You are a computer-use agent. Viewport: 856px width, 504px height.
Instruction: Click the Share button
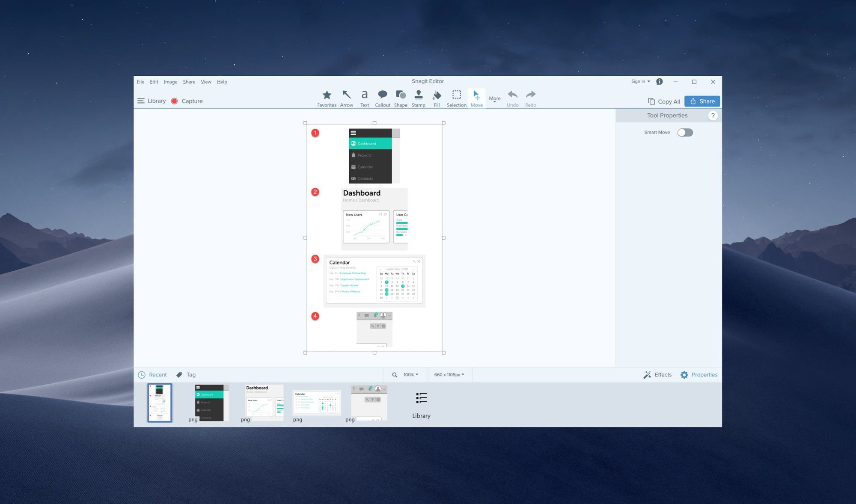click(702, 101)
